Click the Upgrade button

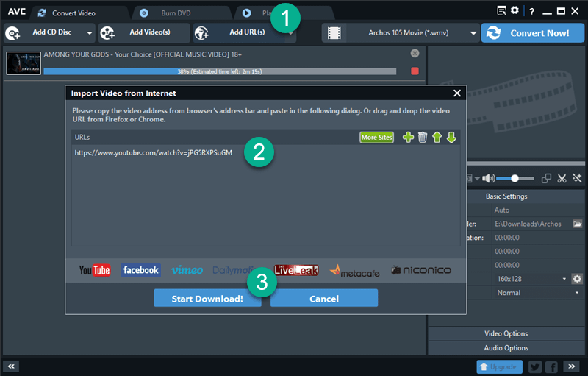point(499,366)
